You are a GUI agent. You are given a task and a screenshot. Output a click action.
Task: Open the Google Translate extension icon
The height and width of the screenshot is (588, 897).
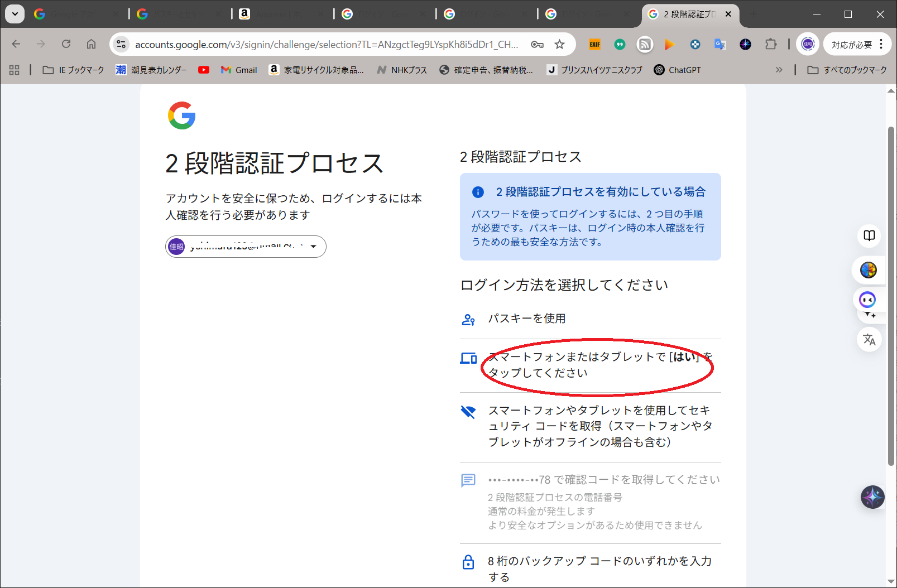click(720, 44)
